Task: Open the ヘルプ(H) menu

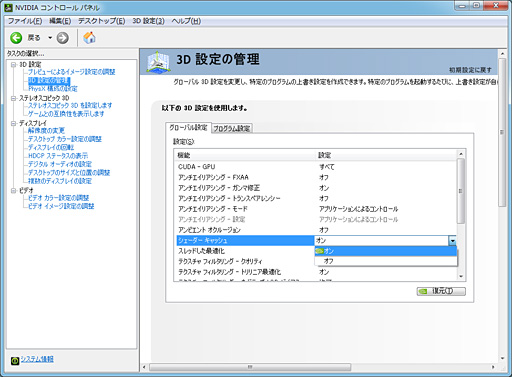Action: click(x=186, y=21)
